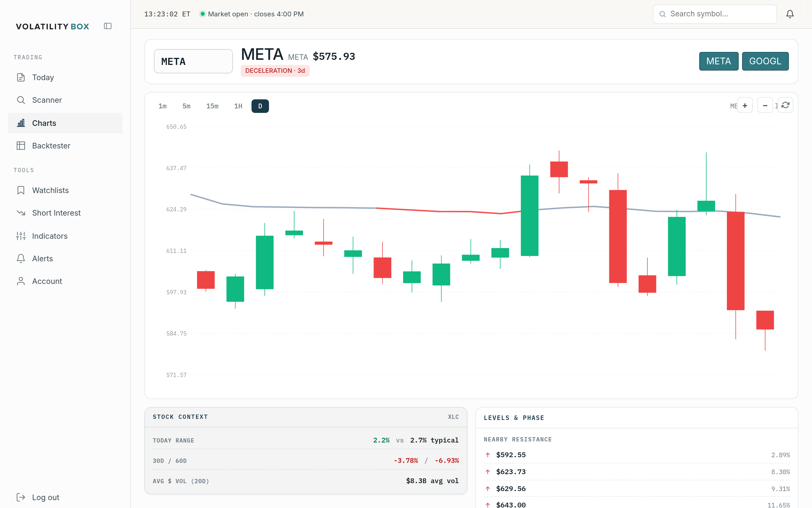Zoom in the chart with plus
Screen dimensions: 812x508
tap(745, 106)
